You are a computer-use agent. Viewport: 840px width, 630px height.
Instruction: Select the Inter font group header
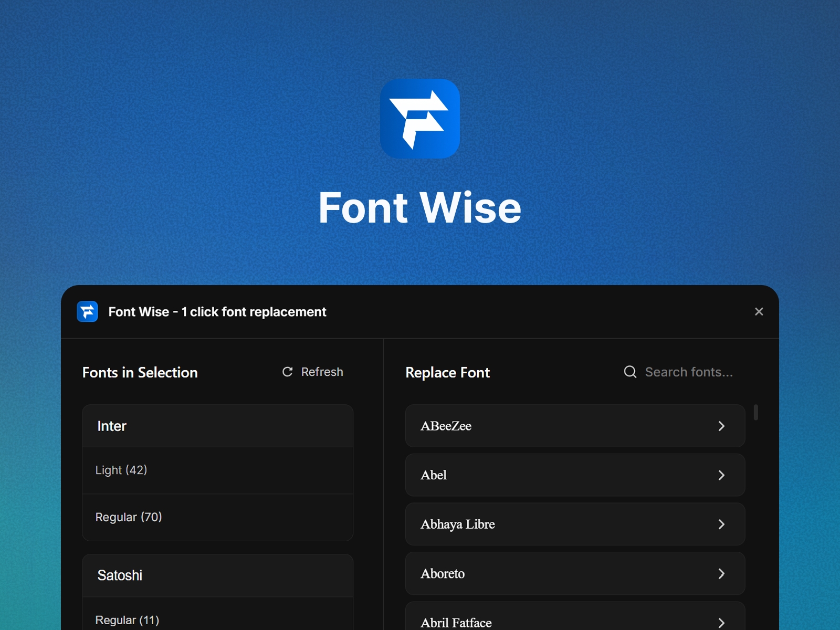tap(217, 426)
